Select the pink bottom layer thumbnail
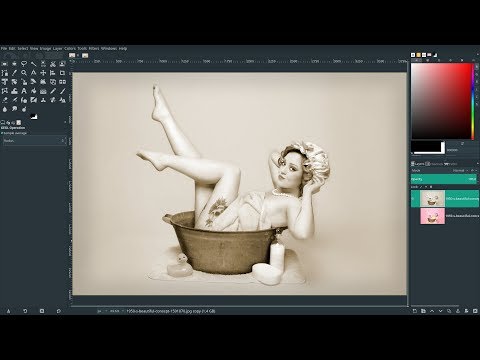 point(432,216)
